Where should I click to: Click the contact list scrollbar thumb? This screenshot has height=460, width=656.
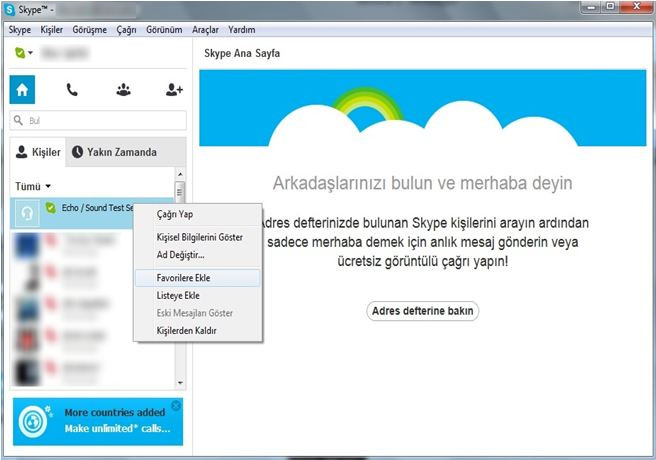point(180,192)
